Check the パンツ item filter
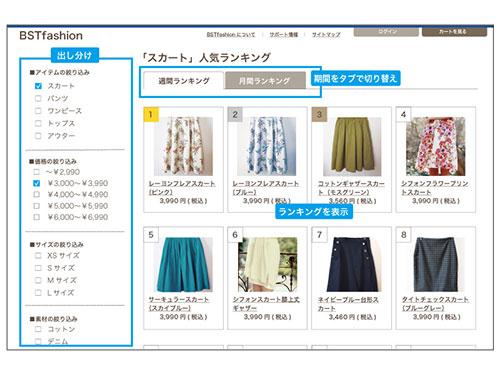500x375 pixels. (x=38, y=98)
